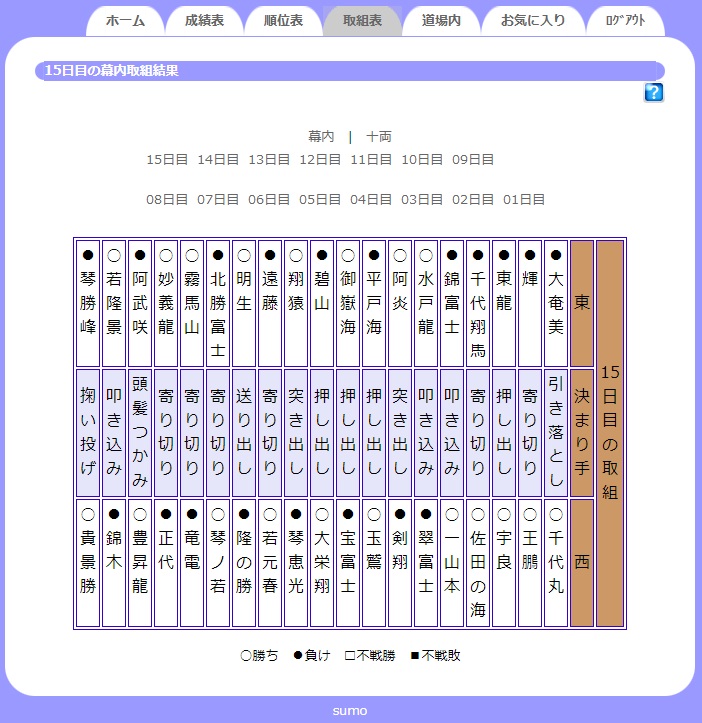Switch to the 順位表 tab
The width and height of the screenshot is (702, 723).
(283, 21)
